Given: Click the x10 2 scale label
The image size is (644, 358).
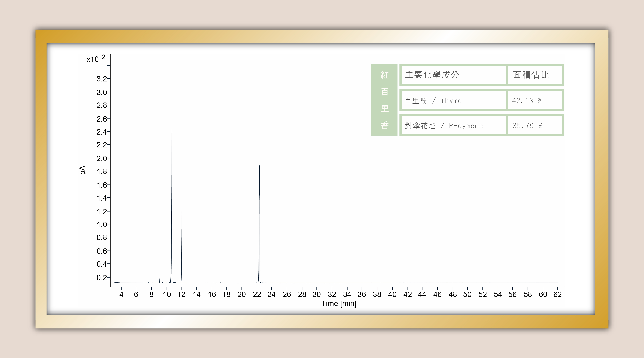Looking at the screenshot, I should click(95, 59).
